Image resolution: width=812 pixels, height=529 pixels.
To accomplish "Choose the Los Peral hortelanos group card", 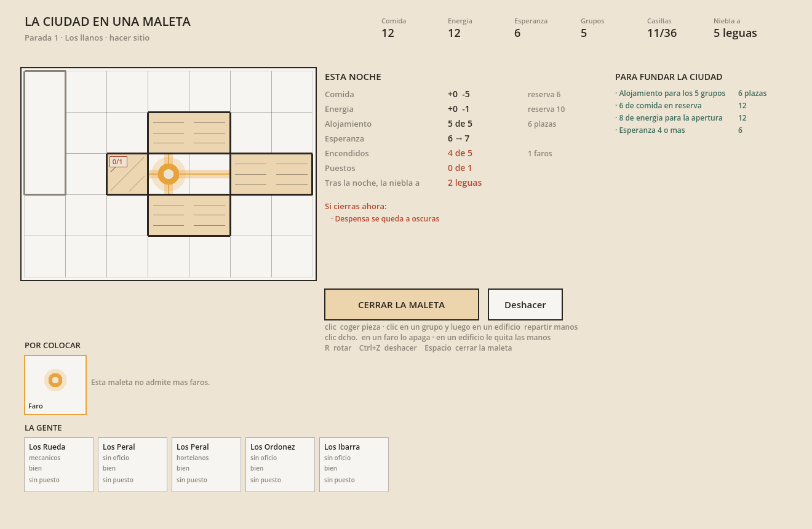I will coord(207,464).
